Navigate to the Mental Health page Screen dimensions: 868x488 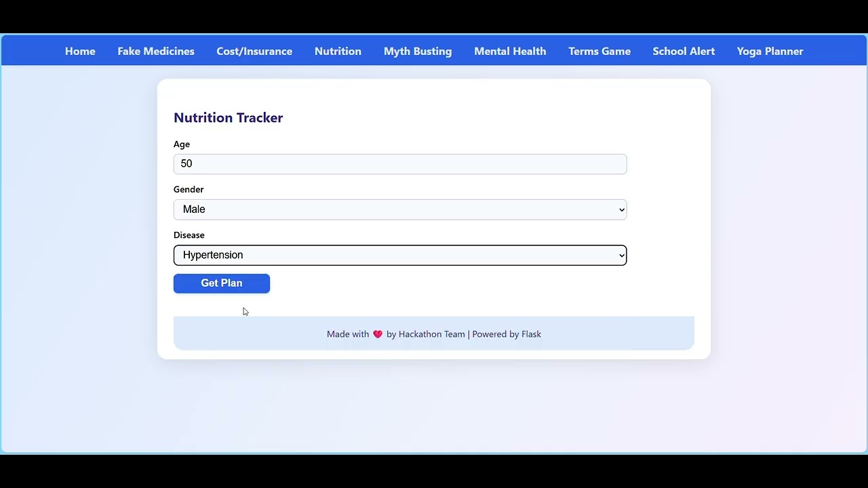[x=510, y=52]
